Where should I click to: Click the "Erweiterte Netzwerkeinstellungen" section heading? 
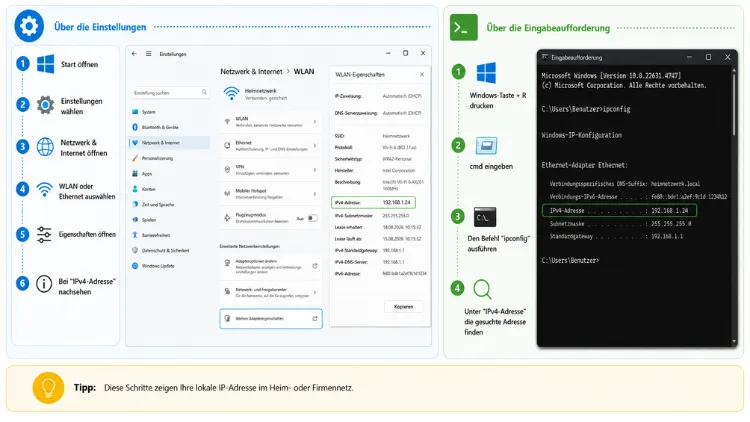point(250,246)
